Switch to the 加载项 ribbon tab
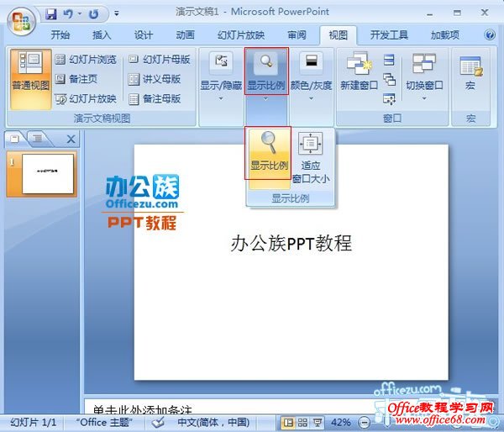 [x=445, y=34]
